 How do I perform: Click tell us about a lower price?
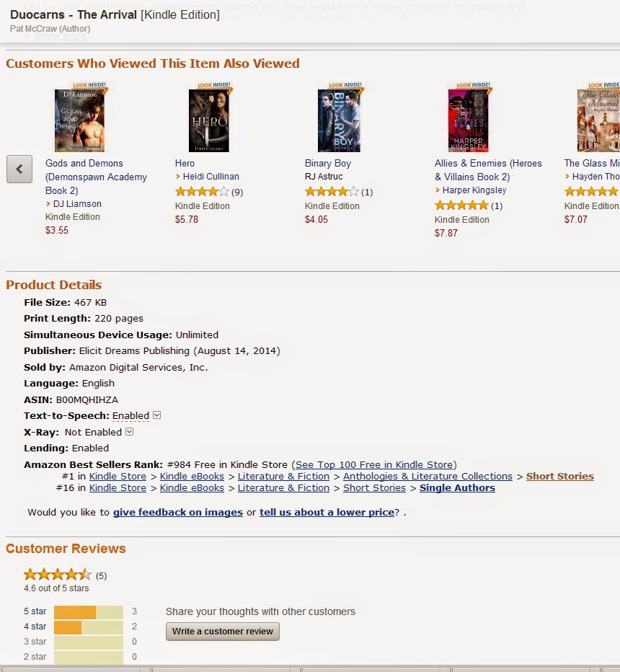(x=327, y=512)
